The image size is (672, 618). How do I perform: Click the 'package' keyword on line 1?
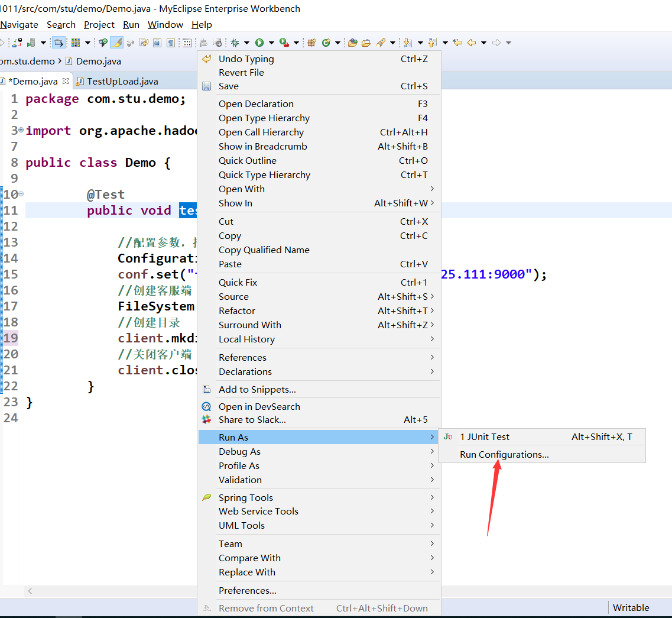point(52,99)
